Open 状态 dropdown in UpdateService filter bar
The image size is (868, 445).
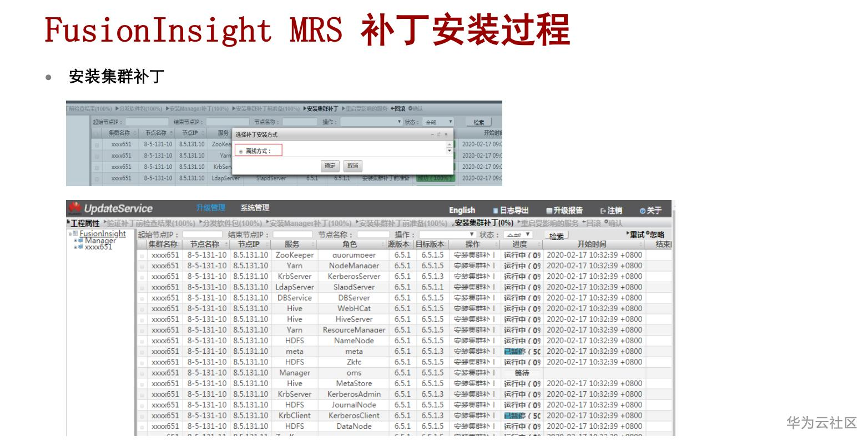tap(518, 235)
